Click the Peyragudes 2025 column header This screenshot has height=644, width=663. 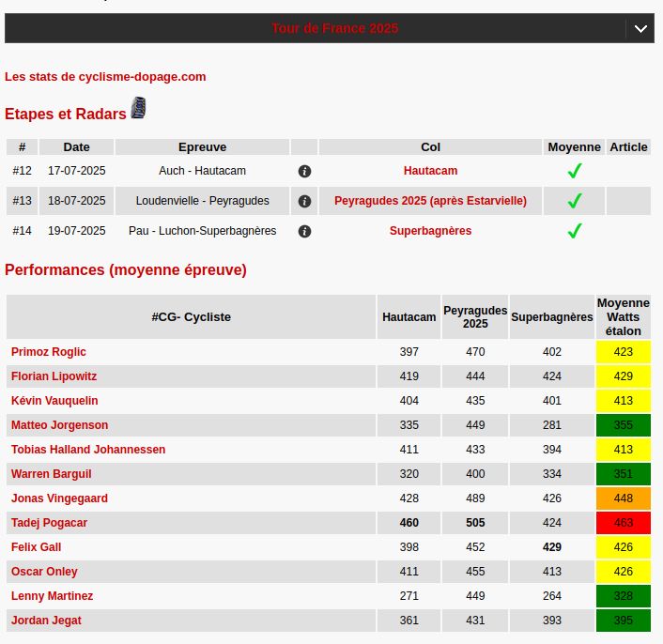click(475, 317)
